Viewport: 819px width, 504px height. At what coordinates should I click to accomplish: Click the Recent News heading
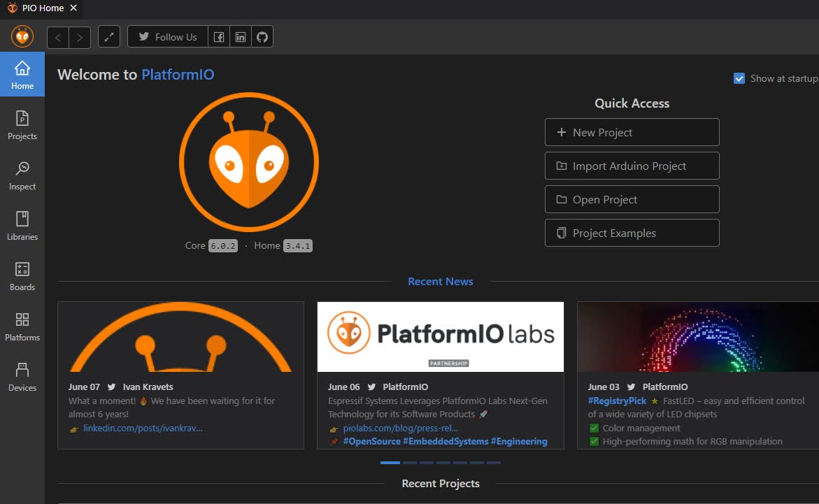click(x=441, y=281)
